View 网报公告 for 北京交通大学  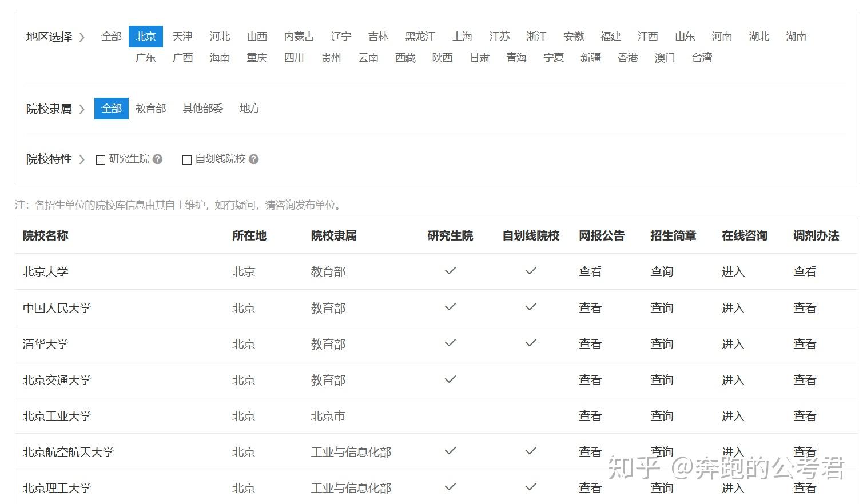(590, 380)
